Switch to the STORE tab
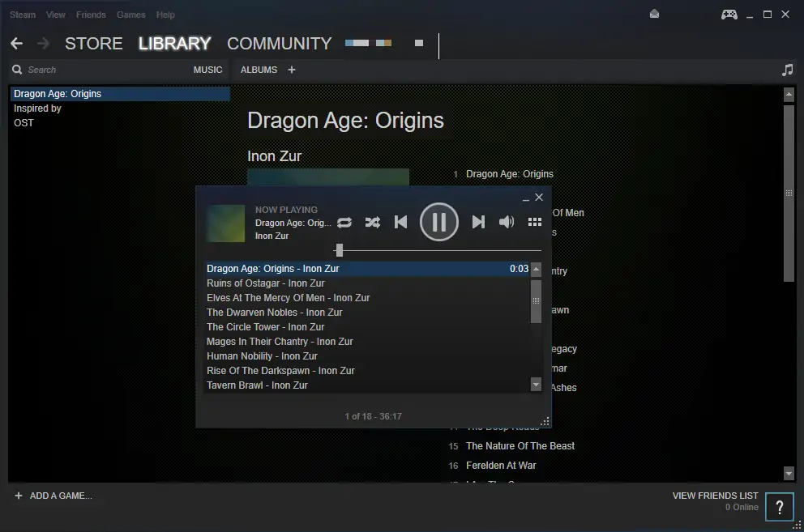This screenshot has height=532, width=804. pyautogui.click(x=93, y=44)
